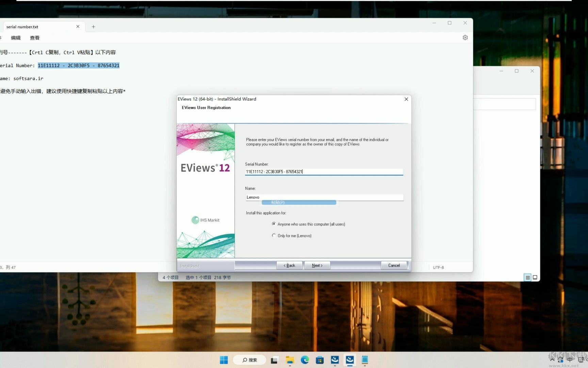Open the 查看 menu in Notepad
Image resolution: width=588 pixels, height=368 pixels.
pyautogui.click(x=35, y=38)
